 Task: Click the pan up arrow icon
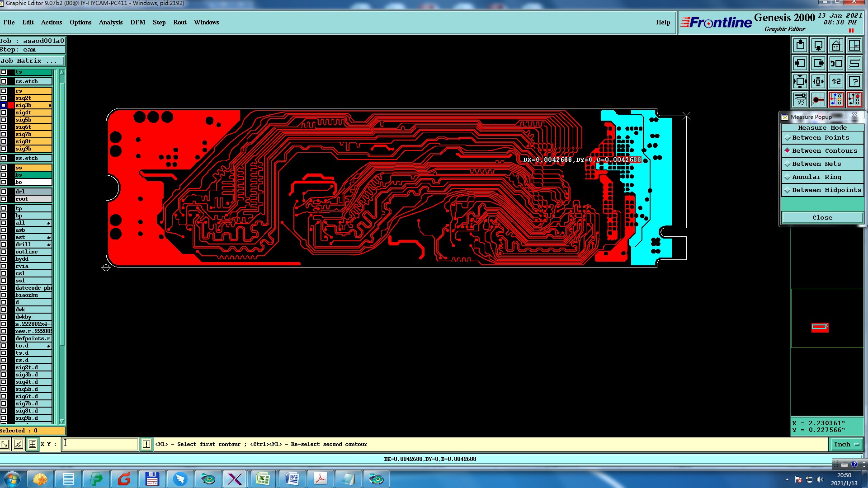click(x=800, y=45)
